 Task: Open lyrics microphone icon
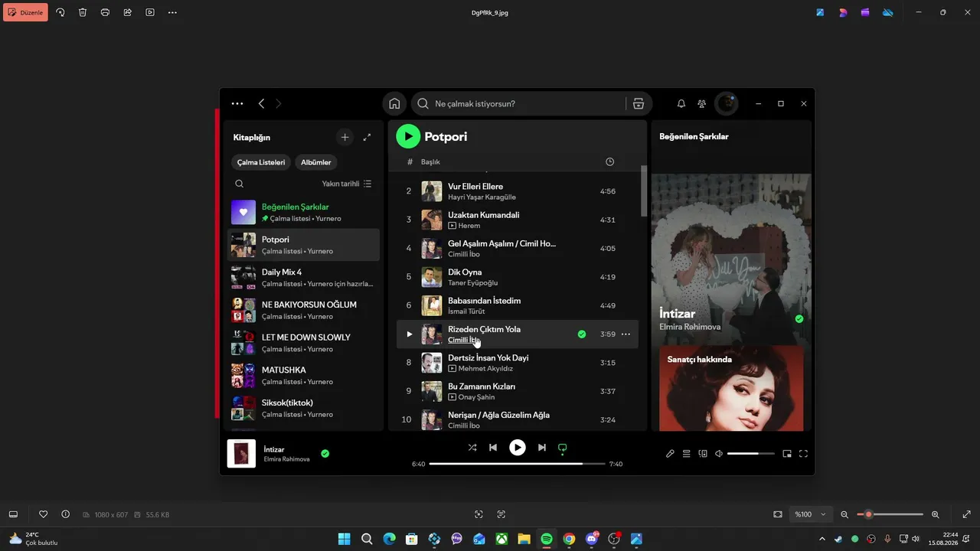click(670, 454)
